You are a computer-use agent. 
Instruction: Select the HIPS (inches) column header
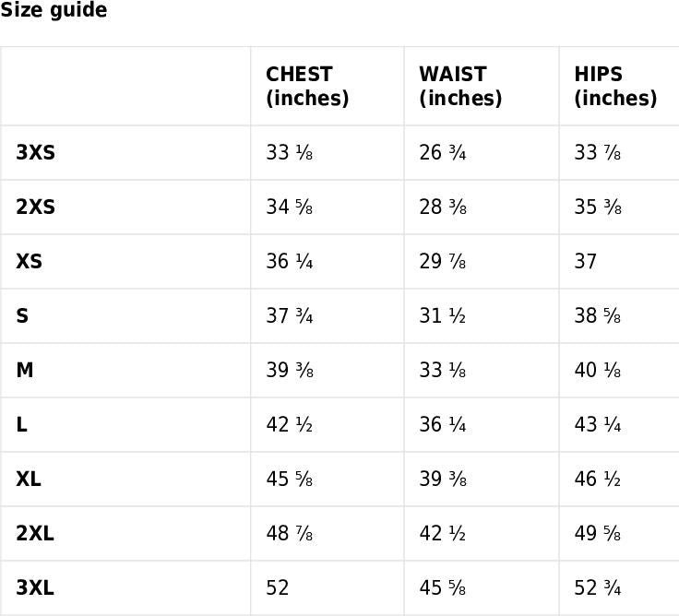(615, 87)
